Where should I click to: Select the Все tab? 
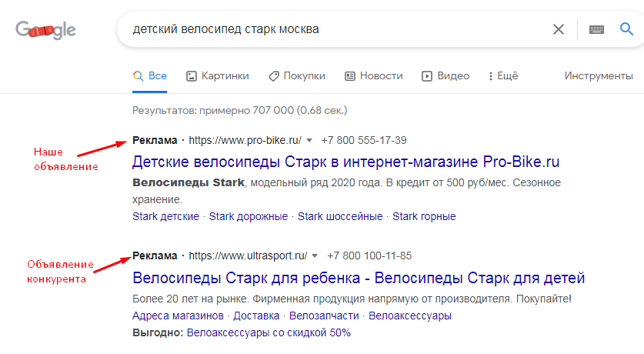pyautogui.click(x=149, y=76)
